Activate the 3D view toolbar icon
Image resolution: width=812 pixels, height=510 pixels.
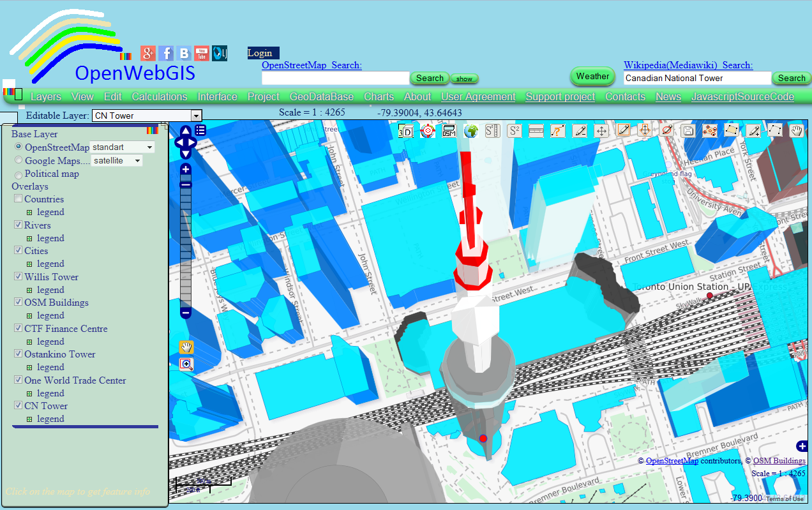pos(405,130)
